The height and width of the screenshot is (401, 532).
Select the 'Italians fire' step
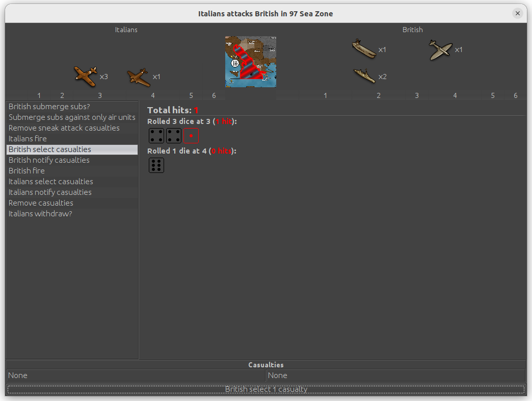pyautogui.click(x=28, y=139)
